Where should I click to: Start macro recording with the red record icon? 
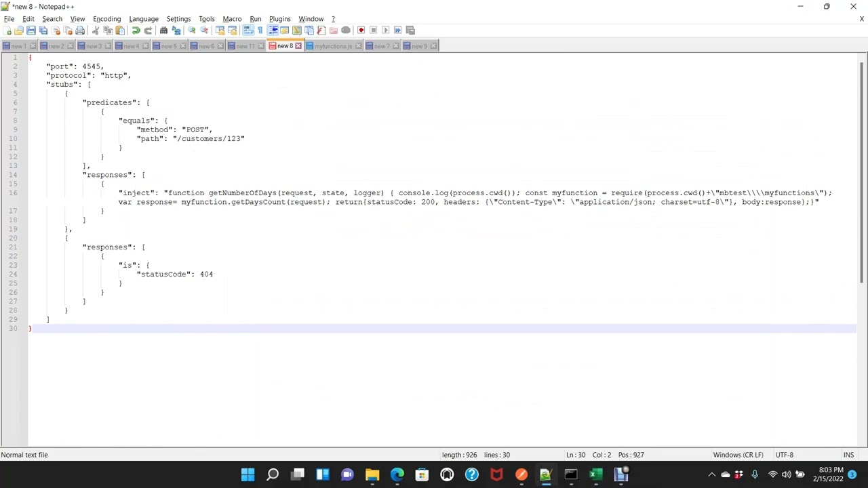pyautogui.click(x=361, y=30)
